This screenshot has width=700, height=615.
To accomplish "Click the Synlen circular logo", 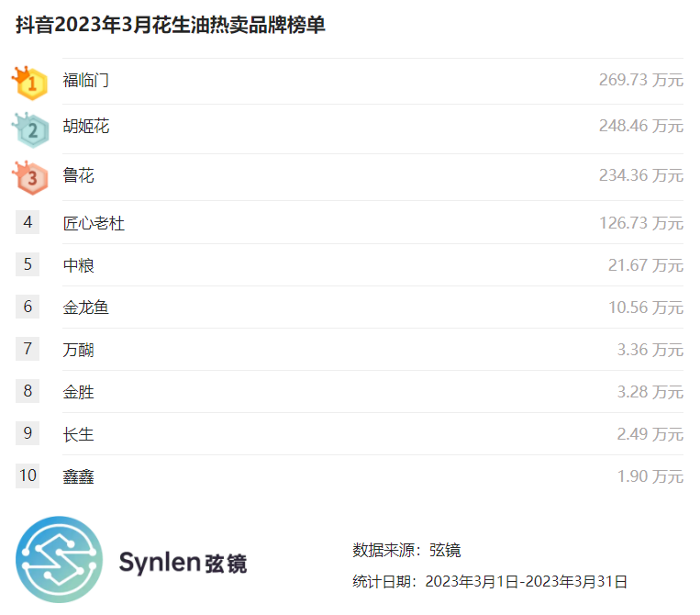I will coord(59,560).
